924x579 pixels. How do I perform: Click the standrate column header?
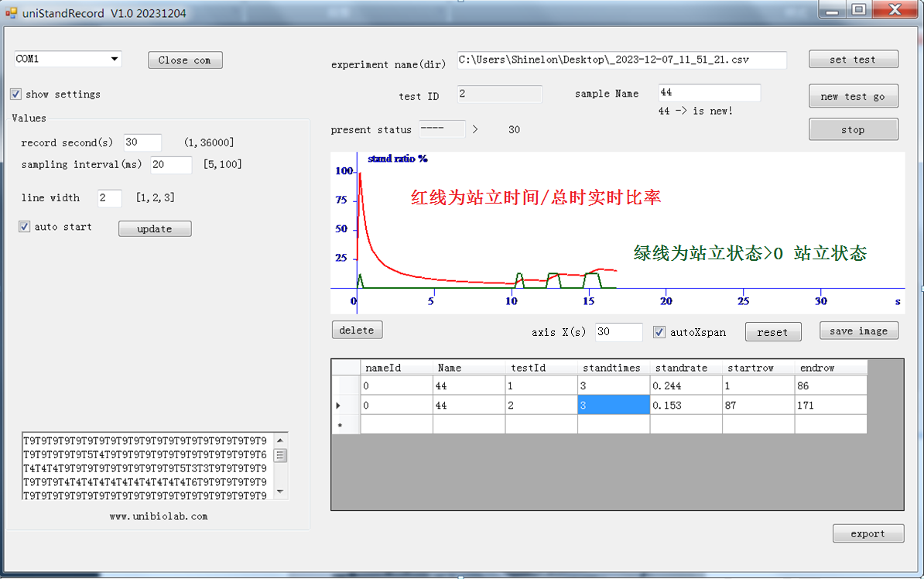coord(686,368)
